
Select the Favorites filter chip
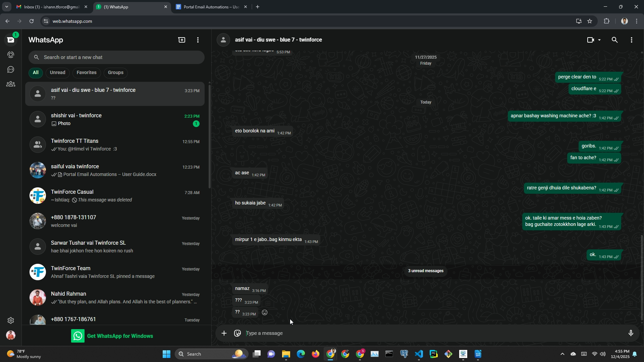coord(86,73)
